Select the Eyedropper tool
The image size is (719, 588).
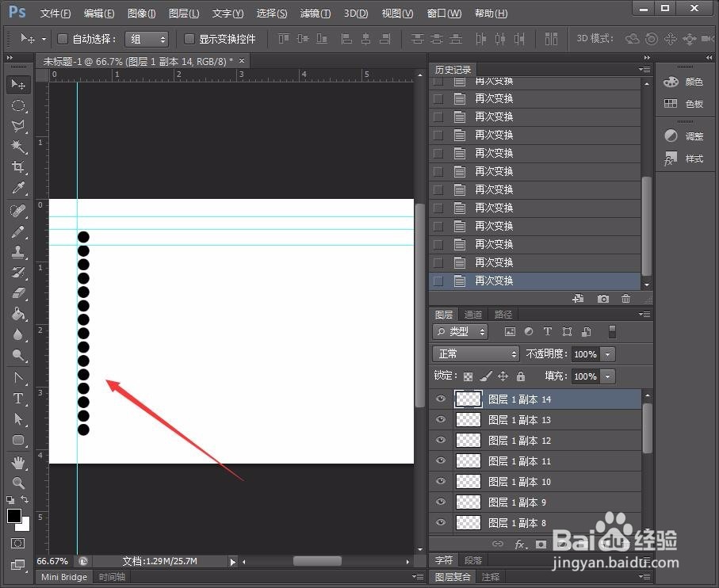(18, 188)
